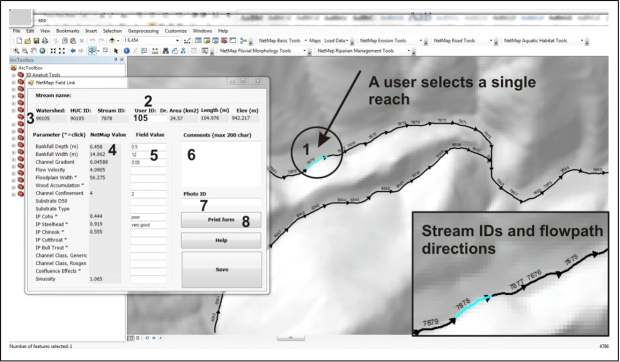Click the Add Data toolbar icon
Viewport: 620px width, 362px height.
pyautogui.click(x=113, y=41)
